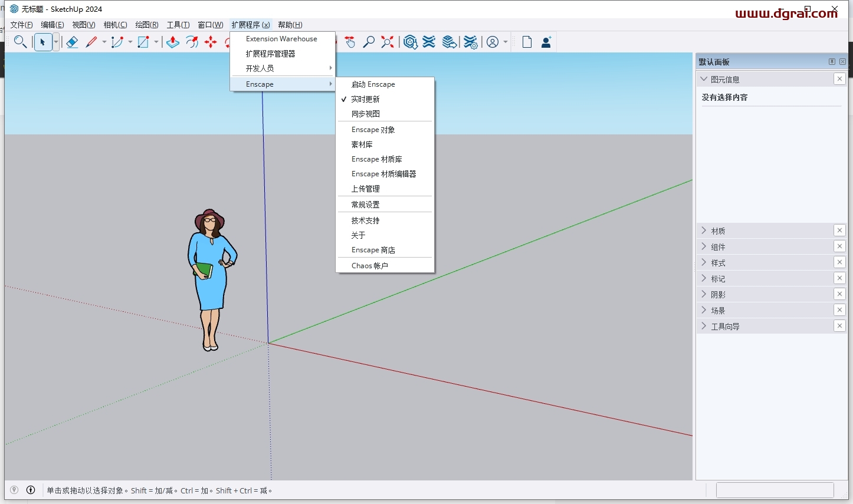
Task: Choose Extension Warehouse from the menu
Action: coord(283,39)
